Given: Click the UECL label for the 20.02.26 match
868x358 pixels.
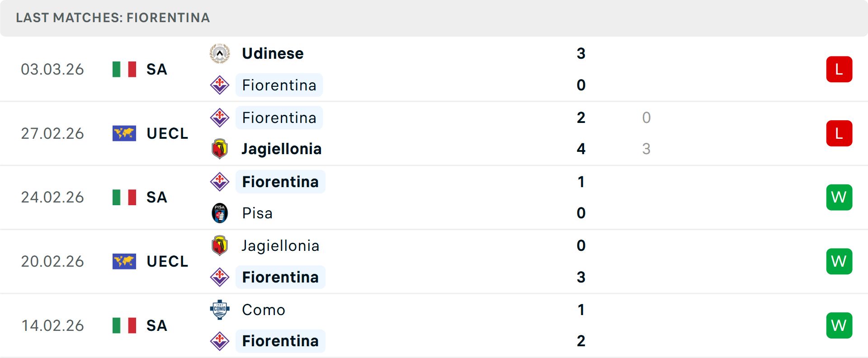Looking at the screenshot, I should click(167, 261).
